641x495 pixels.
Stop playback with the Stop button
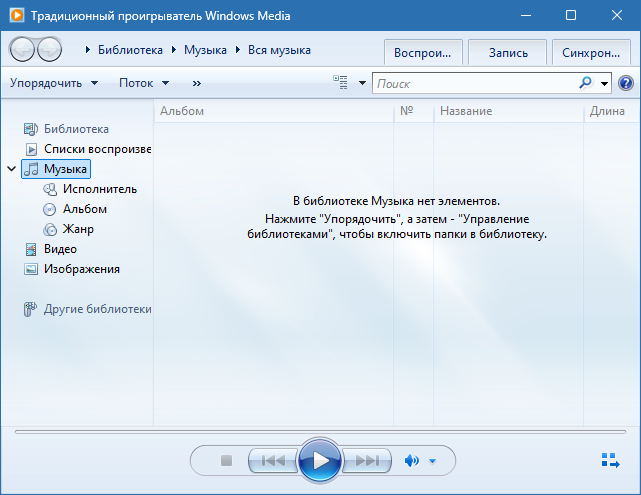click(226, 461)
